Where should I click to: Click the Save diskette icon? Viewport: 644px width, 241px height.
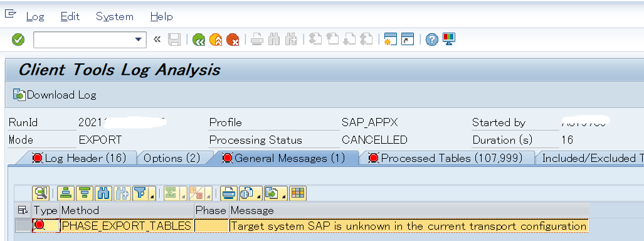pos(174,40)
